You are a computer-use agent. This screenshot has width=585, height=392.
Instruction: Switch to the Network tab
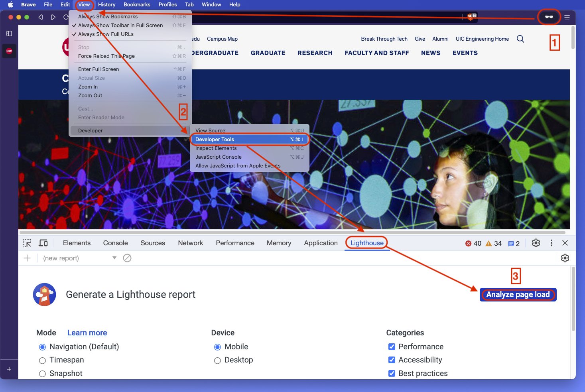coord(191,243)
